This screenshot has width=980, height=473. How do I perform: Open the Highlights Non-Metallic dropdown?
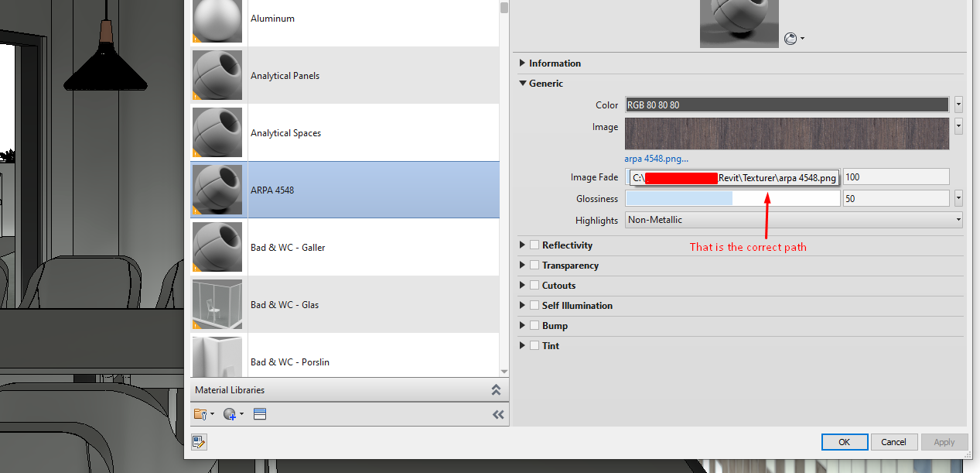(794, 220)
